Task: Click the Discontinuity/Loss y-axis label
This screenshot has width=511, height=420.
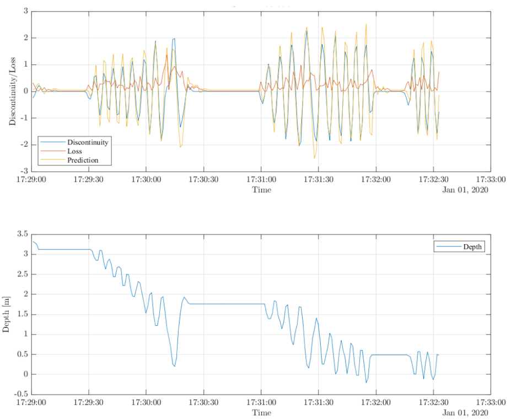Action: (x=12, y=90)
